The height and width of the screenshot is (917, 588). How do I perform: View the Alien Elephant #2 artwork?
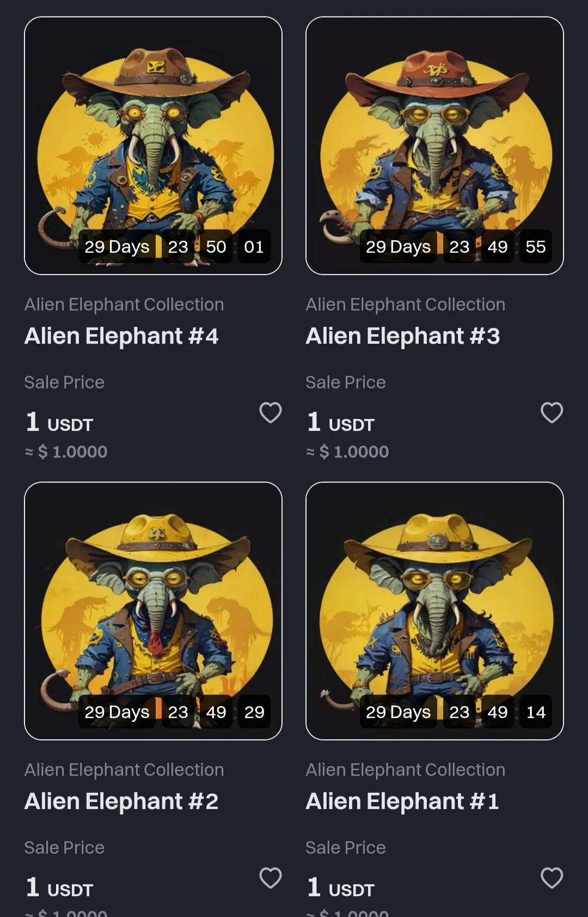[153, 611]
